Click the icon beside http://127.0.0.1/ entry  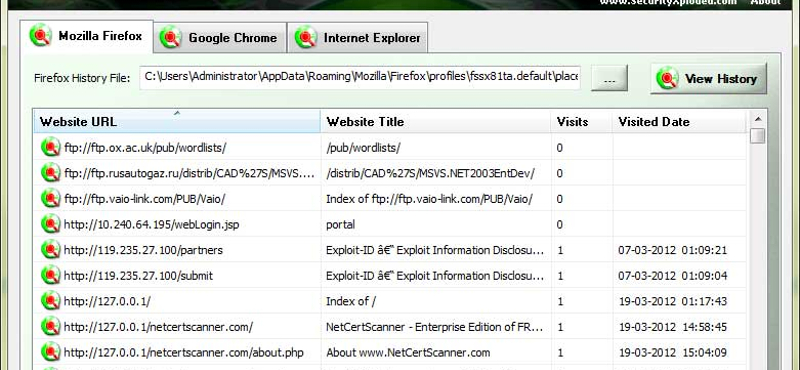click(x=51, y=300)
